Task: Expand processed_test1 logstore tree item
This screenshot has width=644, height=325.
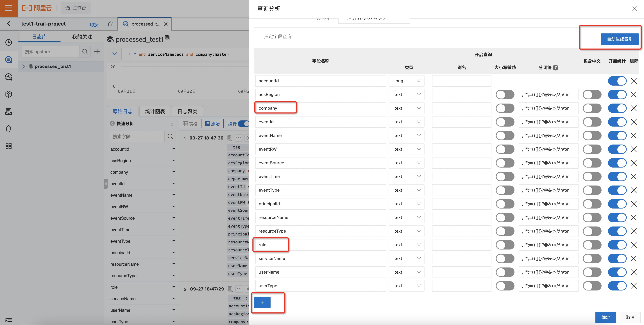Action: click(24, 67)
